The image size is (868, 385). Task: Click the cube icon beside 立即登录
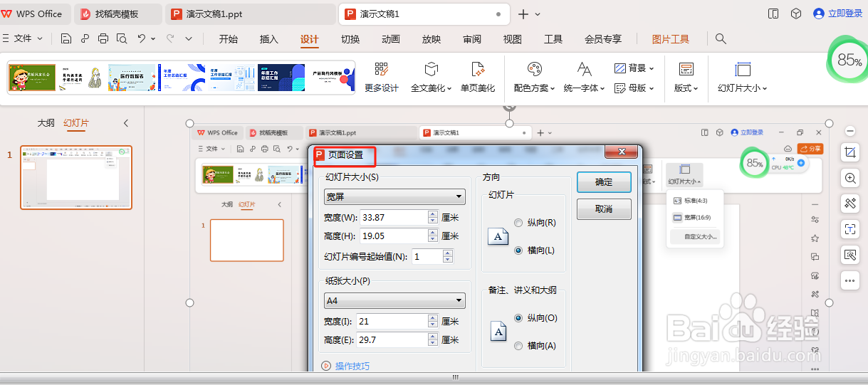pyautogui.click(x=796, y=14)
